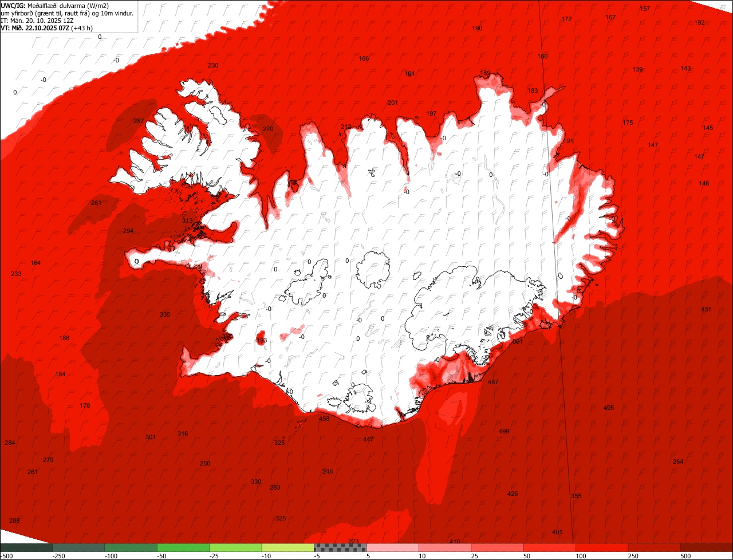This screenshot has height=560, width=733.
Task: Click the flux value 143 on the map
Action: (x=685, y=68)
